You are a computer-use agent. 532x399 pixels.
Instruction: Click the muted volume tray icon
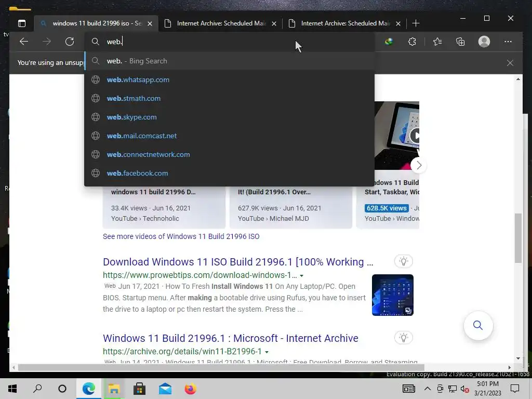[465, 389]
